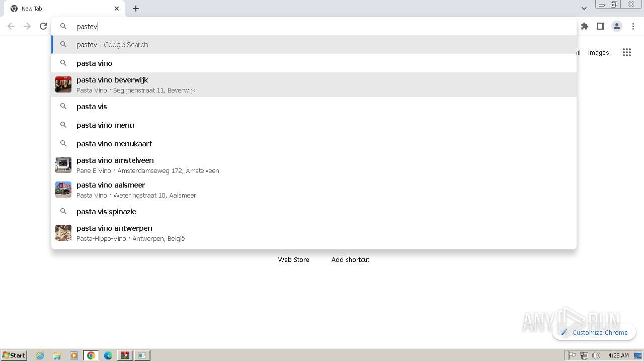Click search icon beside 'pasta vis spinazie'
644x362 pixels.
click(63, 212)
